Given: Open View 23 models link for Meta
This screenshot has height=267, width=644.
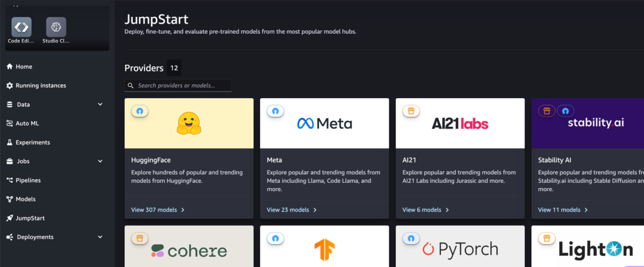Looking at the screenshot, I should pos(291,210).
